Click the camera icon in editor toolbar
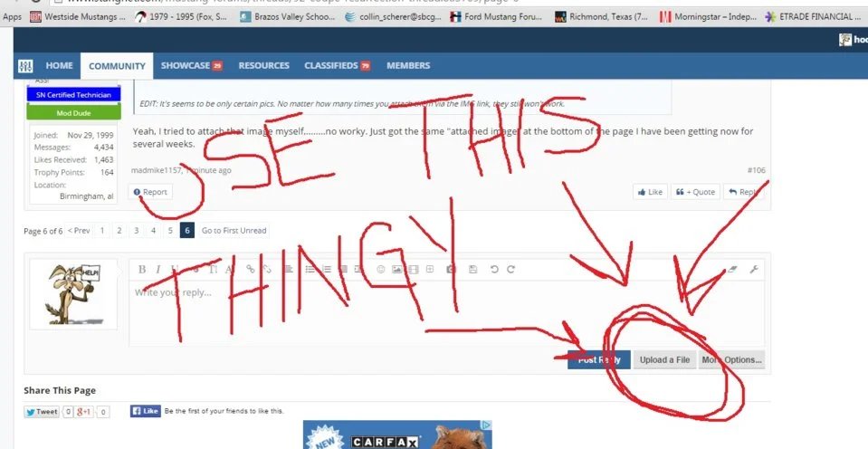Image resolution: width=868 pixels, height=449 pixels. point(451,270)
